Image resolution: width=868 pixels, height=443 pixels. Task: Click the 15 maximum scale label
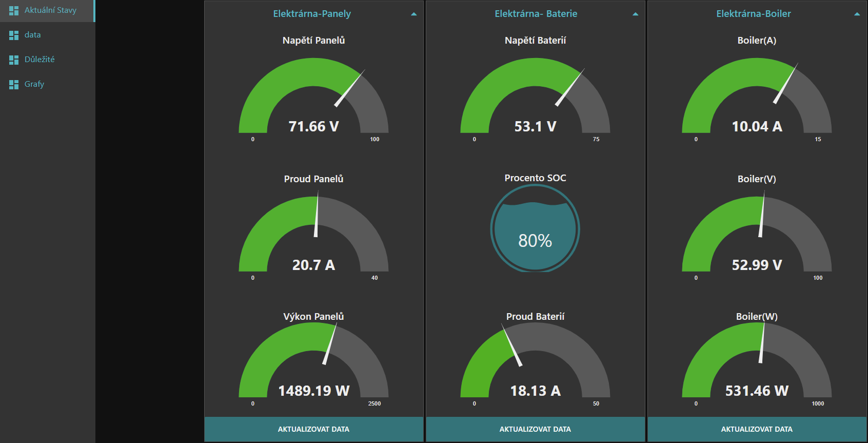[818, 139]
